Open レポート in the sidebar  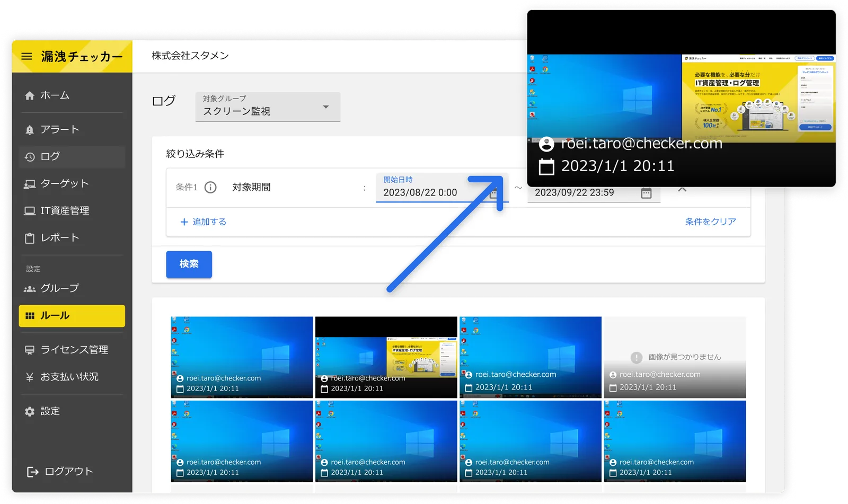point(72,238)
